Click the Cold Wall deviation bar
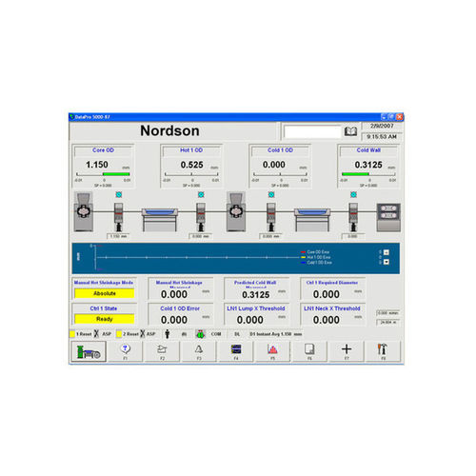 tap(368, 174)
